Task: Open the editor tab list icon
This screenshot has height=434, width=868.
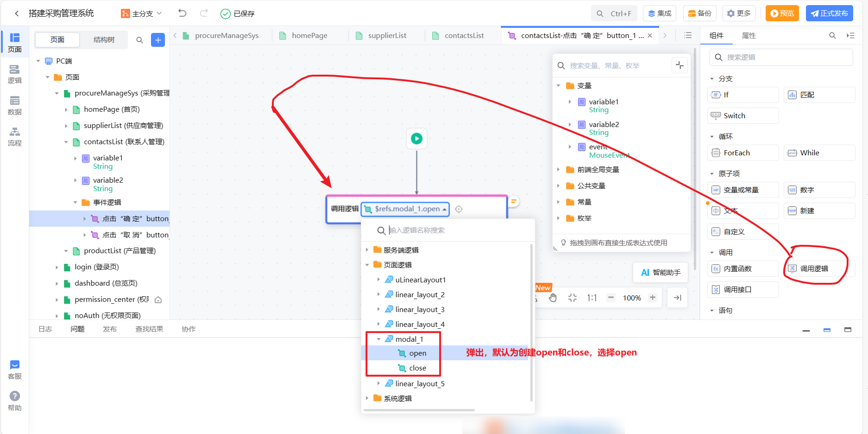Action: click(688, 36)
